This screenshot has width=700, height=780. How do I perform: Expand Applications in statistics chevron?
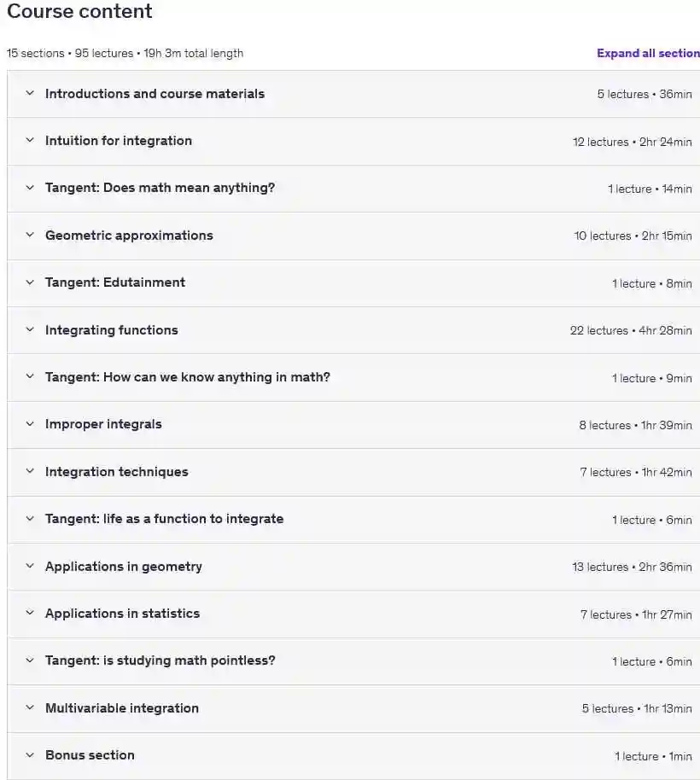[x=30, y=613]
